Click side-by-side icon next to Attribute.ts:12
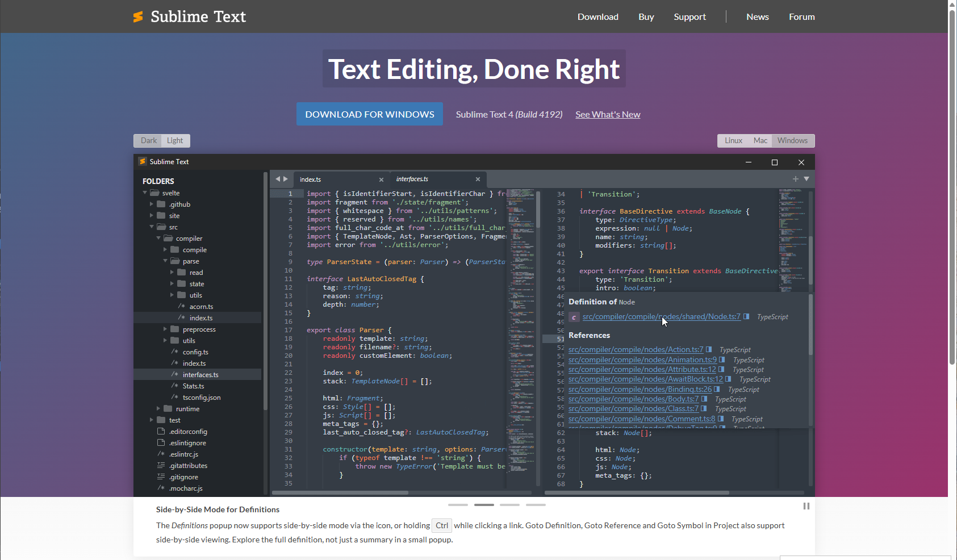 coord(721,369)
